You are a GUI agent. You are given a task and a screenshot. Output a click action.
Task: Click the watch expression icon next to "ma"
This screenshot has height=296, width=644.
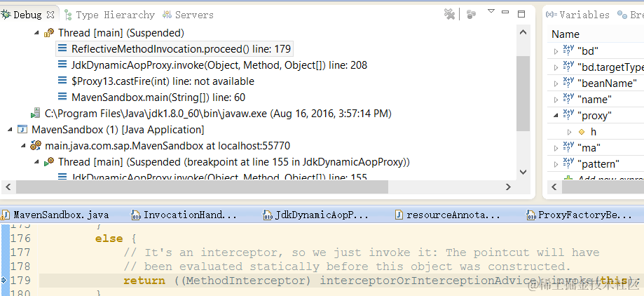(x=568, y=147)
